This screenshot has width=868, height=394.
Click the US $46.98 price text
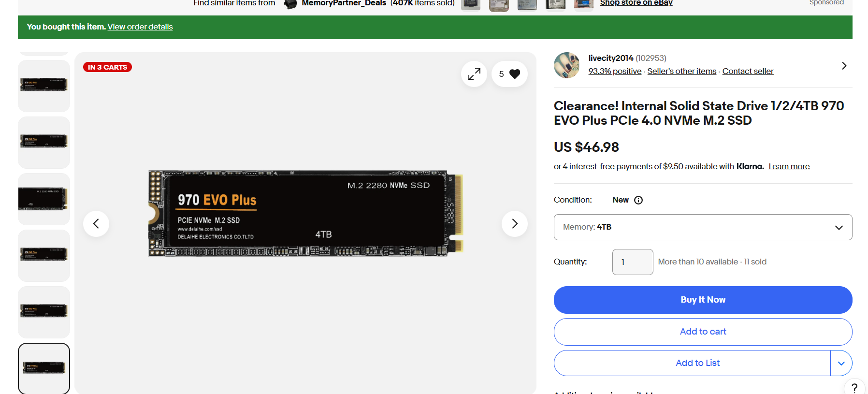coord(586,147)
